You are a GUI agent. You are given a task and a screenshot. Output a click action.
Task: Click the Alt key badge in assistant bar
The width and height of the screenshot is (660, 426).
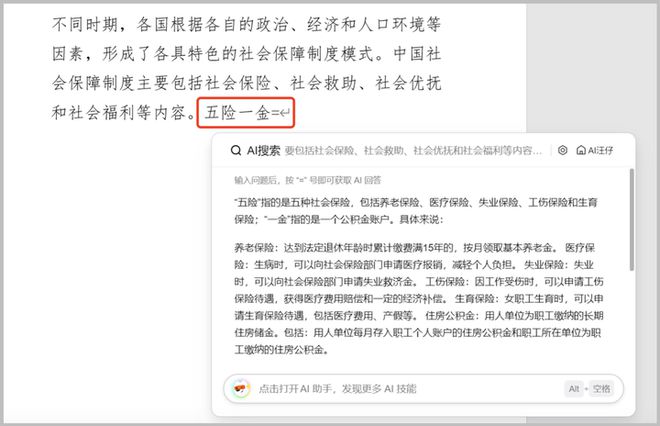pos(574,389)
